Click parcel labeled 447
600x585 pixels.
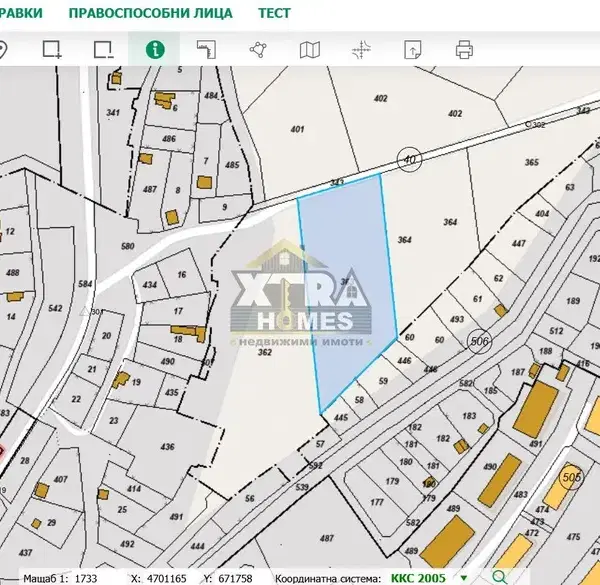pos(518,243)
